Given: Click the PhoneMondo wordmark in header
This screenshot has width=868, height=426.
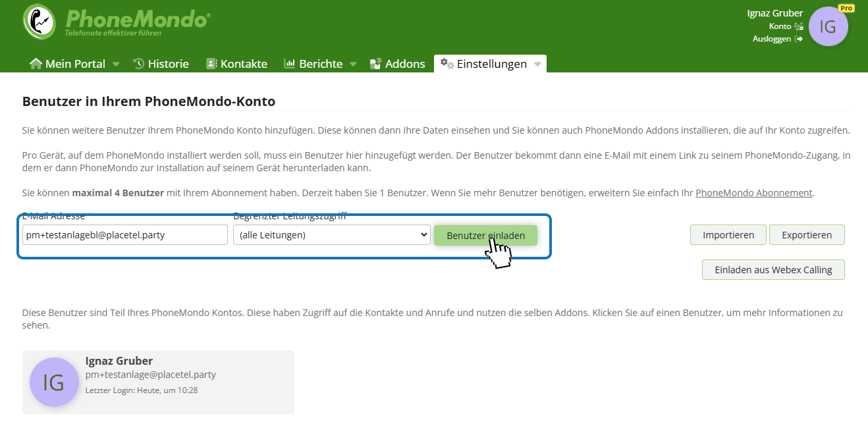Looking at the screenshot, I should coord(138,18).
